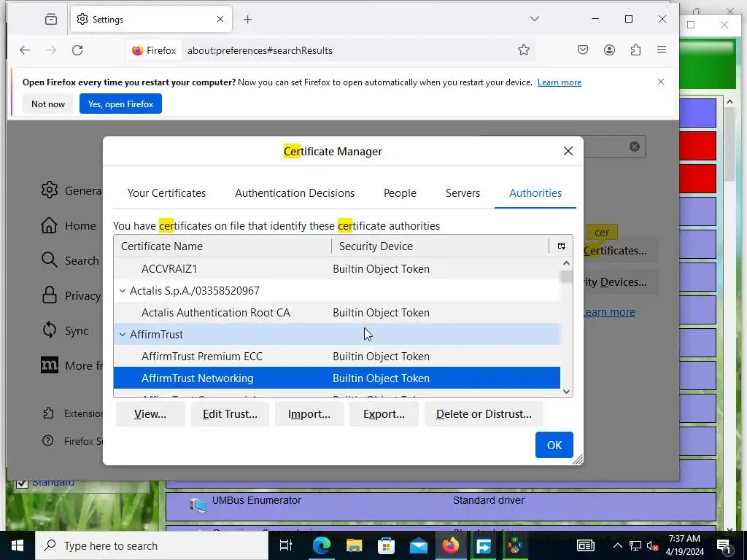The image size is (747, 560).
Task: Switch to the Servers tab
Action: click(x=462, y=192)
